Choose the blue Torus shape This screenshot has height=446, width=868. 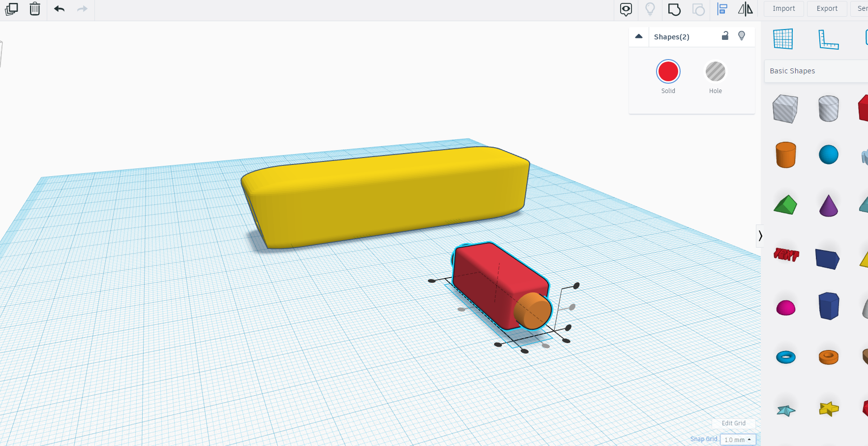point(786,357)
